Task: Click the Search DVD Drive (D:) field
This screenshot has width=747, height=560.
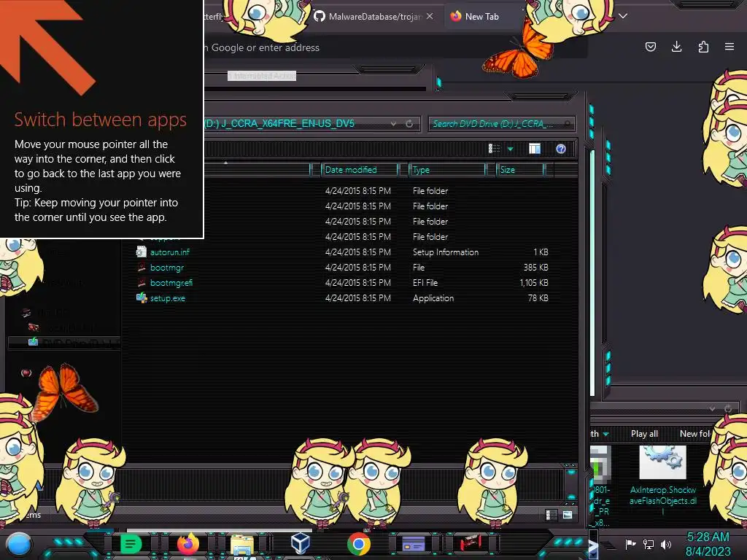Action: [x=501, y=124]
